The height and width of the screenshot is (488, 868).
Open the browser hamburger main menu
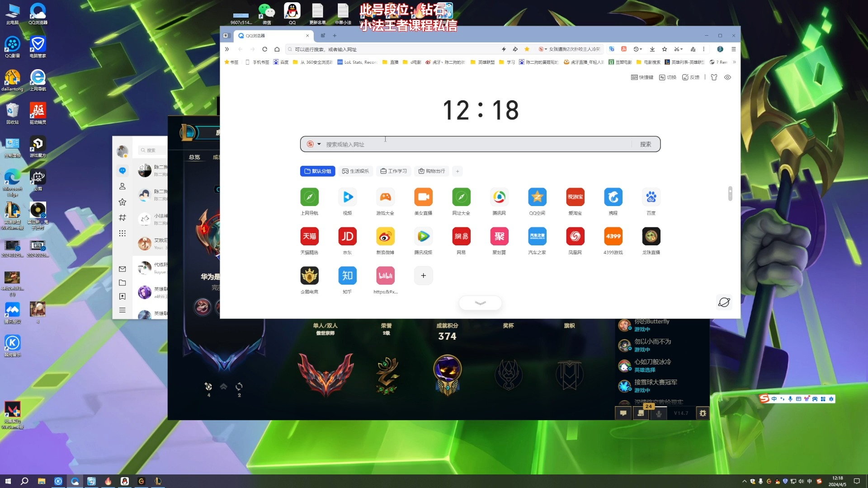[734, 49]
